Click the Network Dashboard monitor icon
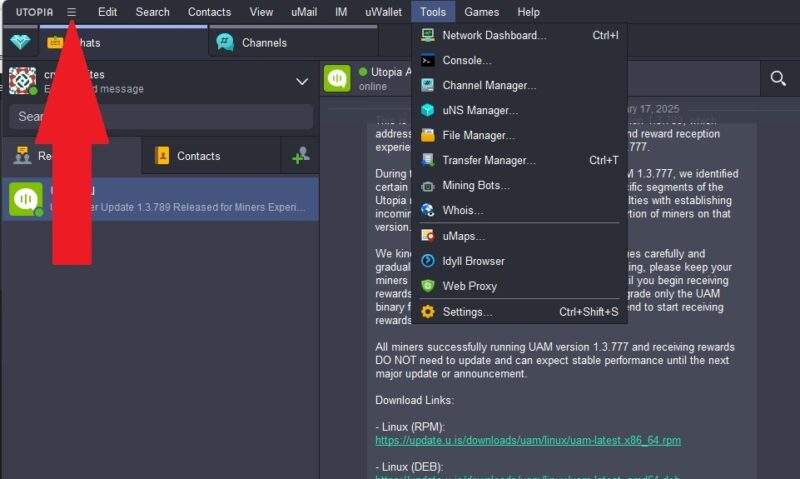The height and width of the screenshot is (479, 800). [x=428, y=35]
